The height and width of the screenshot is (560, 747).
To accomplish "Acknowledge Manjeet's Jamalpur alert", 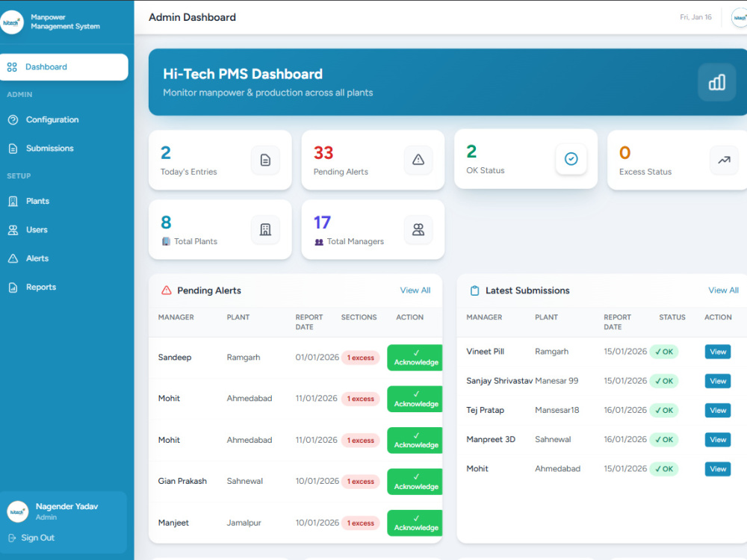I will click(x=415, y=523).
